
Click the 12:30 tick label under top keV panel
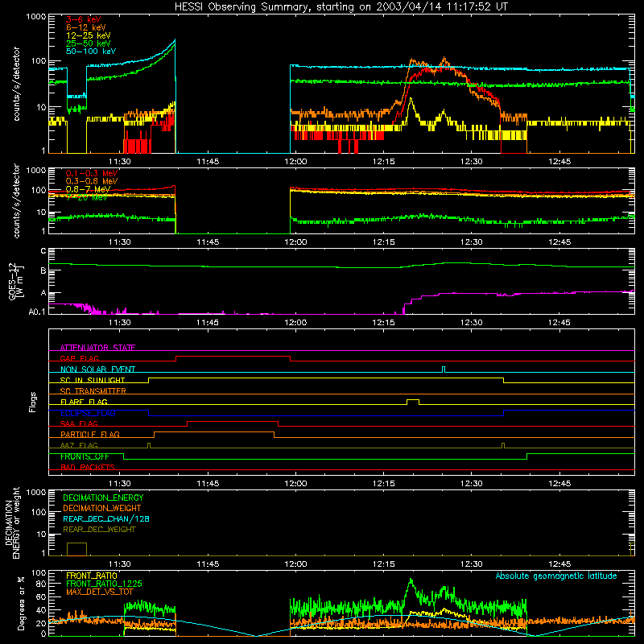(x=471, y=162)
